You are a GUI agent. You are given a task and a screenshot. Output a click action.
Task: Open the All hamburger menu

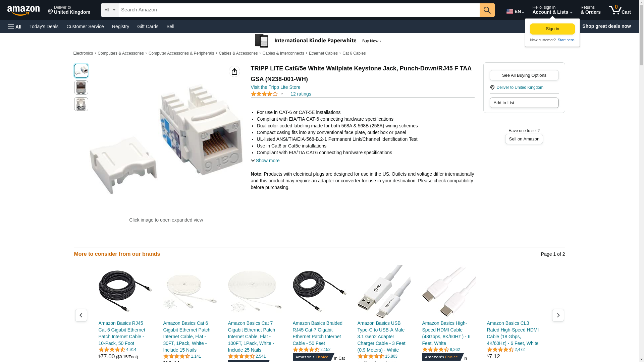[x=15, y=26]
